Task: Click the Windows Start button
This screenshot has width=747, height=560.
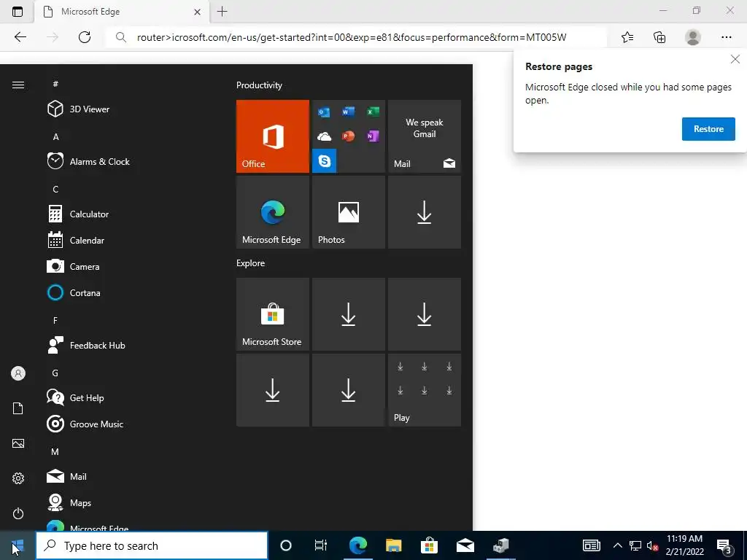Action: click(x=18, y=545)
